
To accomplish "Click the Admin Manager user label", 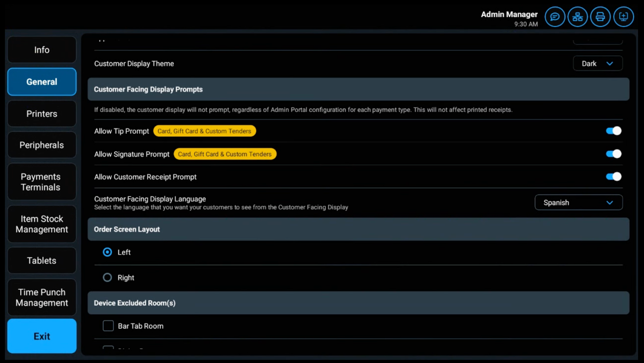I will click(509, 14).
